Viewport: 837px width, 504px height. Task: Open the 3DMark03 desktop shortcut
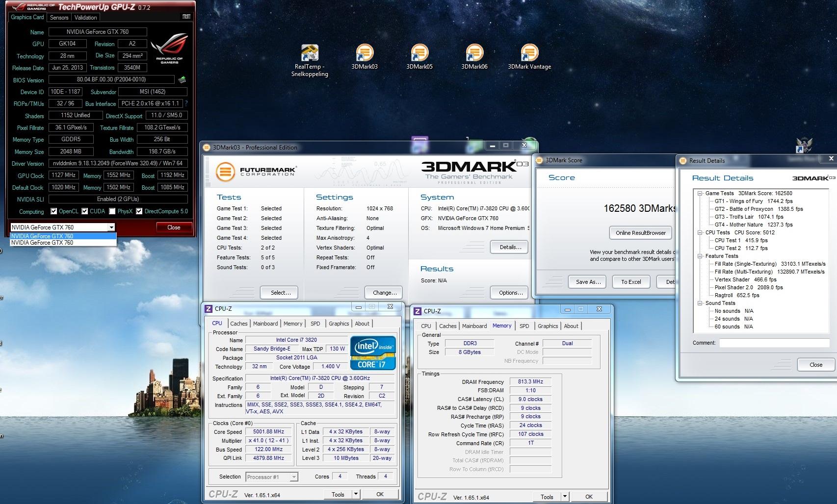(x=365, y=57)
